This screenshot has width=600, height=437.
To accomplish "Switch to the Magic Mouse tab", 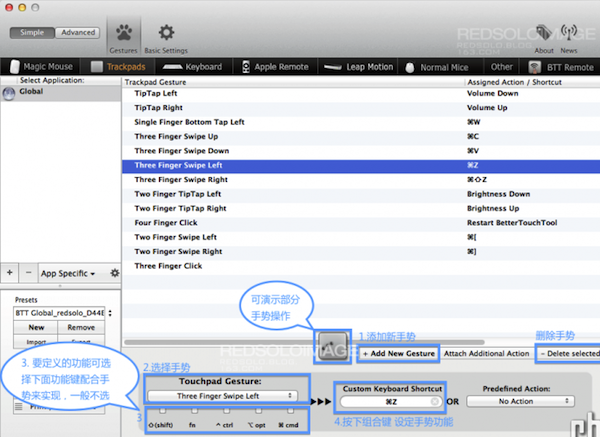I will [41, 67].
